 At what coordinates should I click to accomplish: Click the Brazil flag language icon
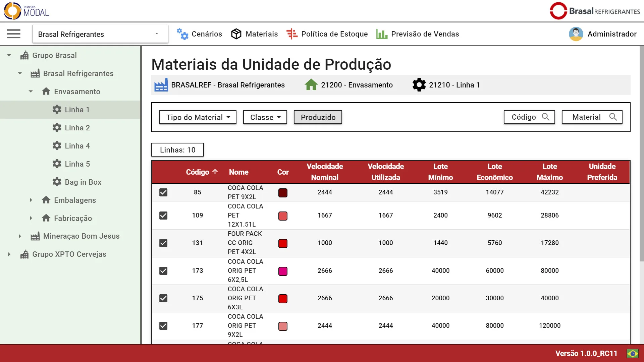click(632, 353)
